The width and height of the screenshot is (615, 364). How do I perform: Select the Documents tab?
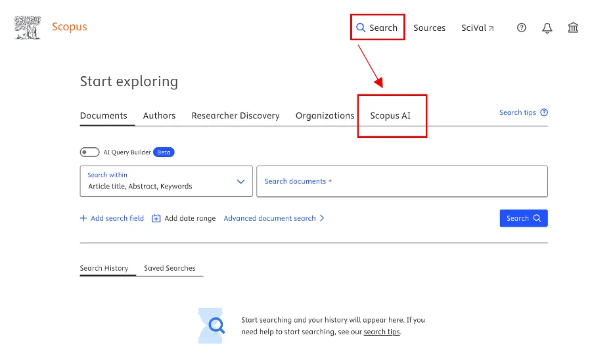pos(104,116)
